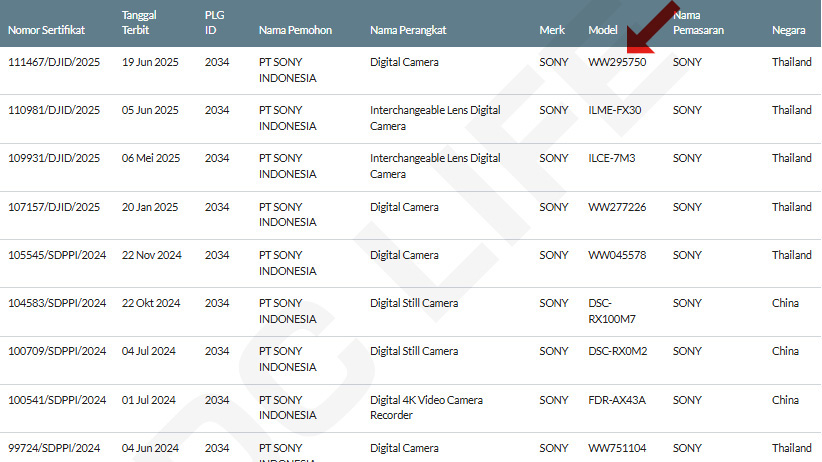Click model ILME-FX30

pos(614,110)
